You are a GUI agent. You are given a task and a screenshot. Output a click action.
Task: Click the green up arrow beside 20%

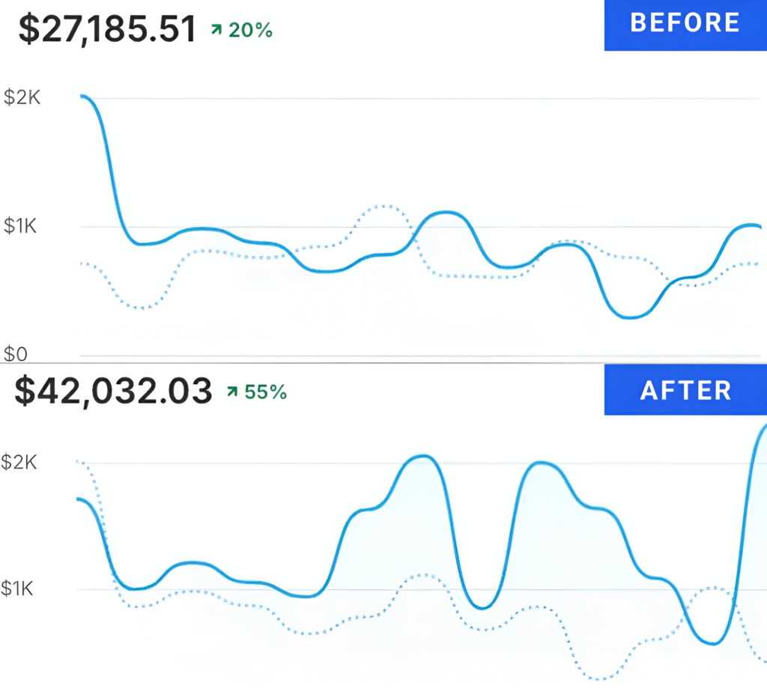216,30
